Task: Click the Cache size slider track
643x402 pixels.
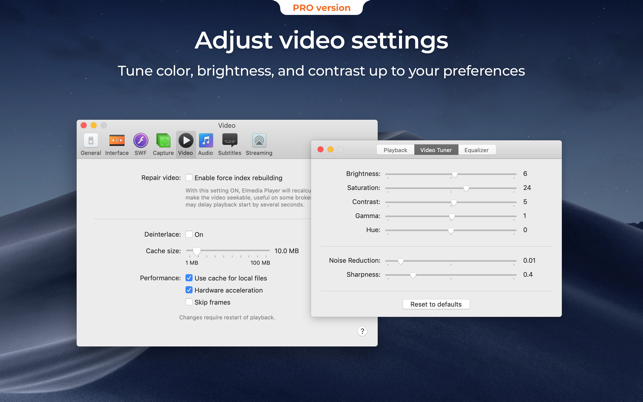Action: coord(228,251)
